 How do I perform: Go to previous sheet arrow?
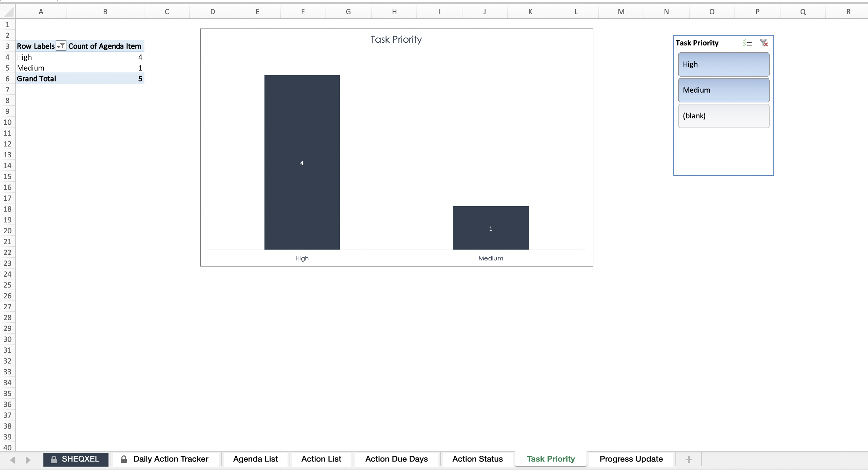13,460
